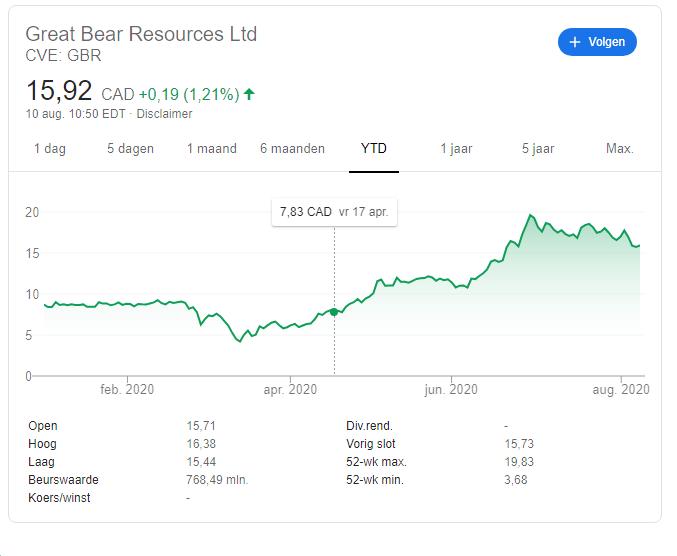Show the 5 jaar chart range
Screen dimensions: 677x556
(x=538, y=148)
